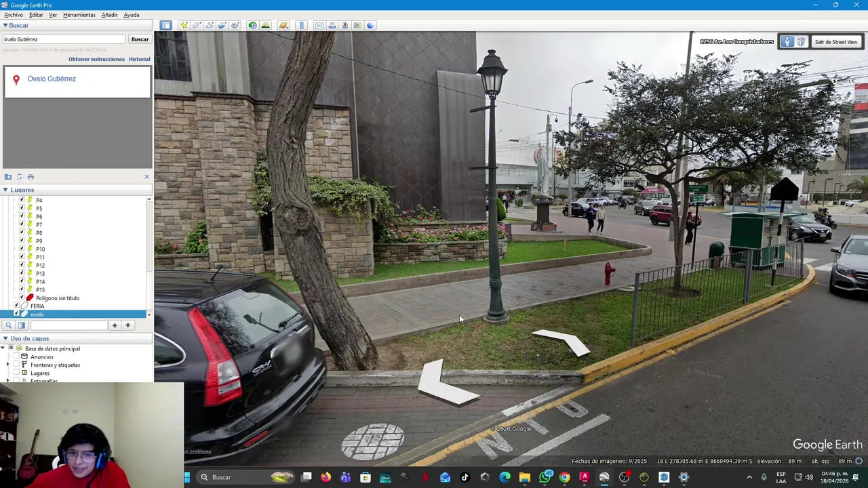Screen dimensions: 868x488
Task: Click the search input with óvalo Gutiérrez
Action: (64, 39)
